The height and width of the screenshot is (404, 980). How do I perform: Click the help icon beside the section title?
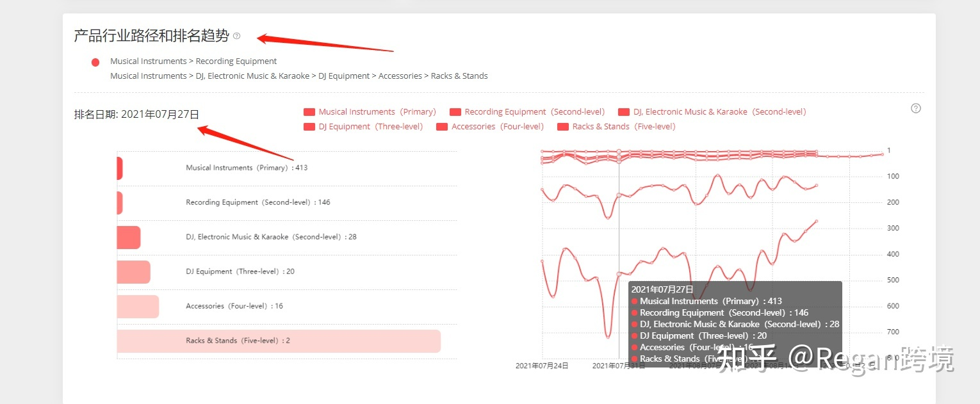pyautogui.click(x=237, y=36)
